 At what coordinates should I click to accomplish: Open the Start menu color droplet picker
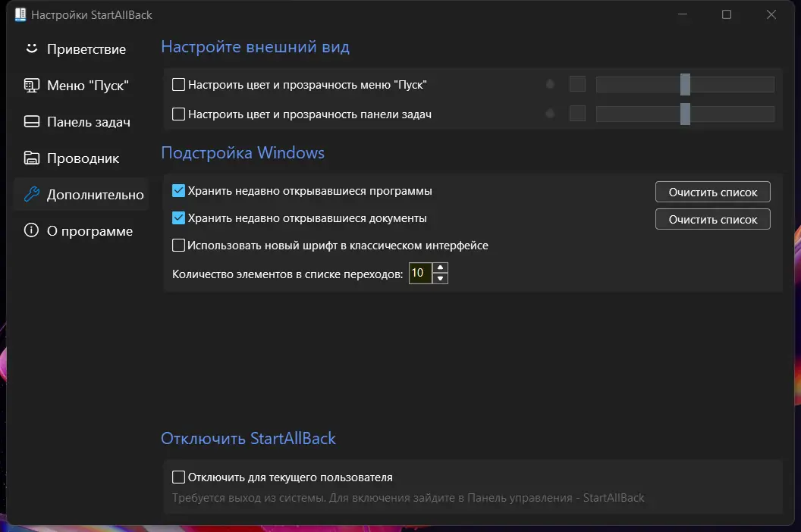(x=550, y=84)
